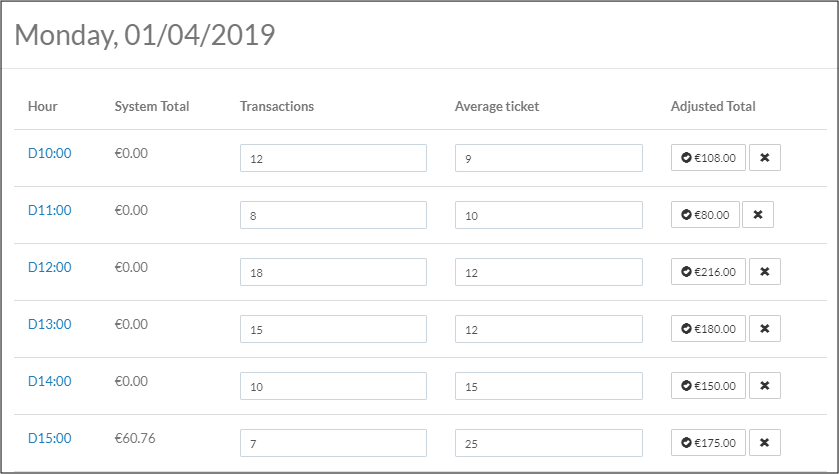Apply the €80.00 adjusted total

(705, 215)
